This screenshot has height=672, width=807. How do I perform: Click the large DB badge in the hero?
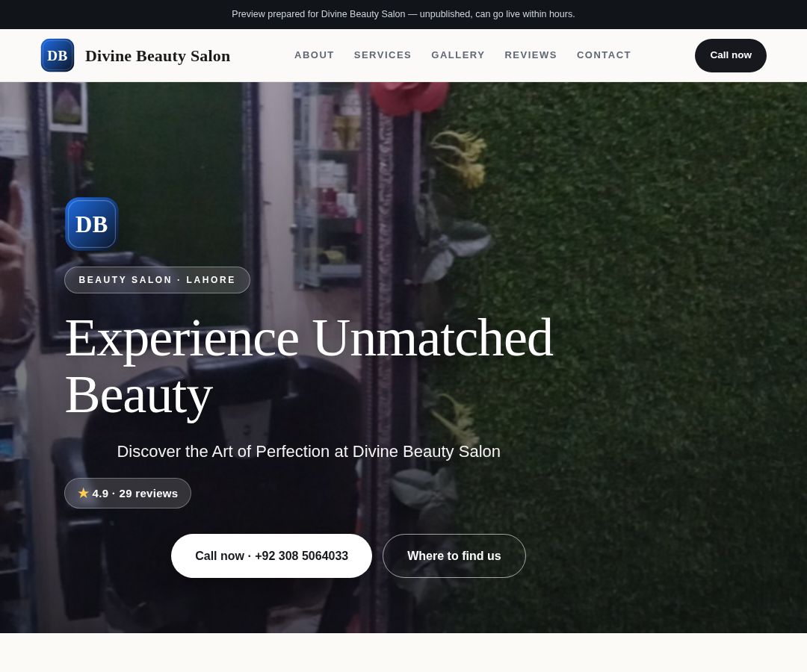coord(92,224)
